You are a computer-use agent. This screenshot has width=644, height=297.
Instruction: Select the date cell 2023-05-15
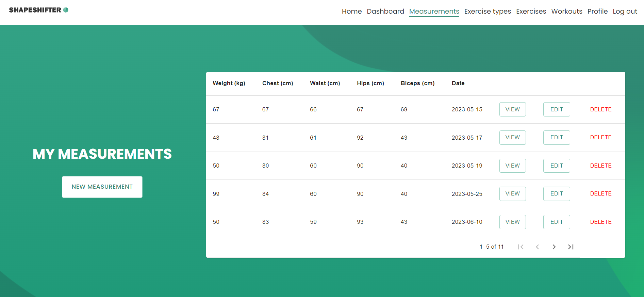pos(467,109)
